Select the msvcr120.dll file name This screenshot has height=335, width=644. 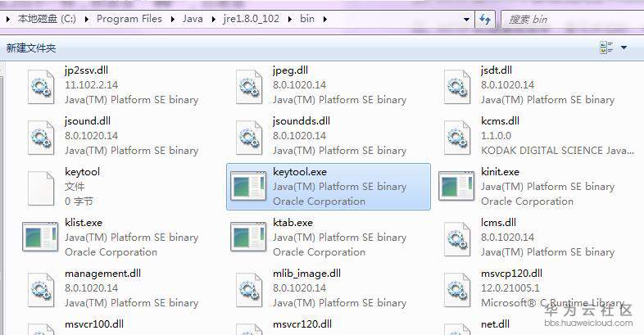302,324
